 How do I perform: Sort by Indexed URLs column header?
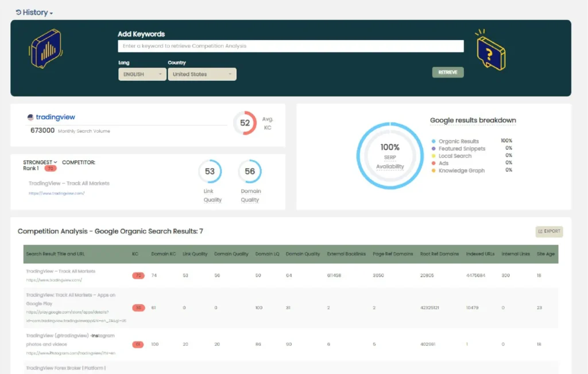click(481, 254)
